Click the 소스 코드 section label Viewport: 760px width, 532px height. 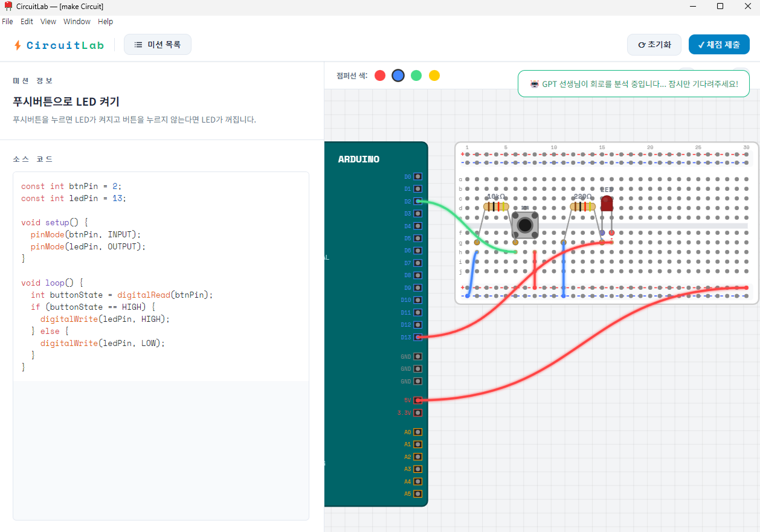pyautogui.click(x=33, y=159)
